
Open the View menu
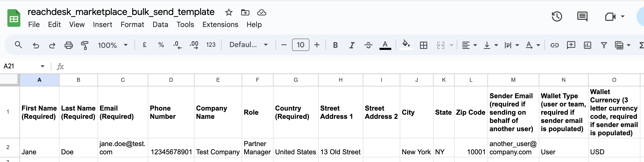[77, 25]
